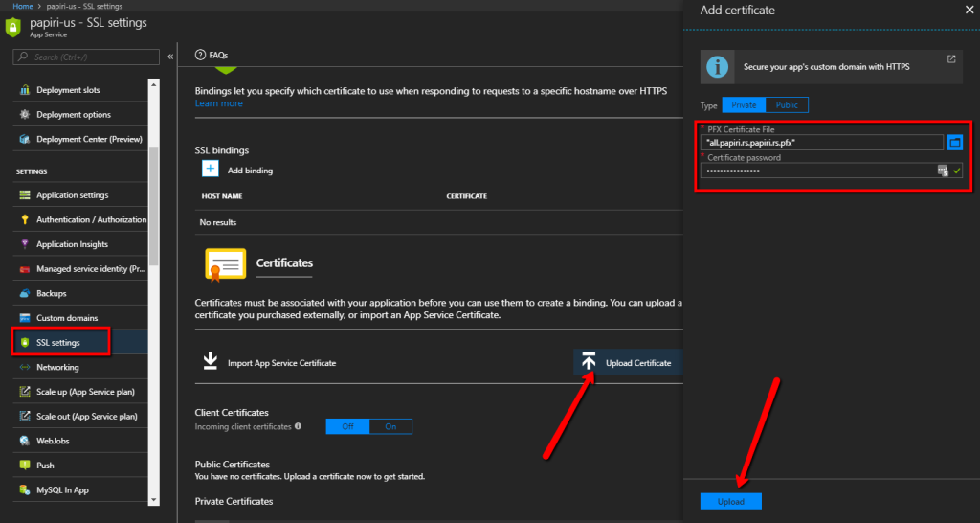Click SSL settings shield icon
The width and height of the screenshot is (980, 523).
pos(25,343)
